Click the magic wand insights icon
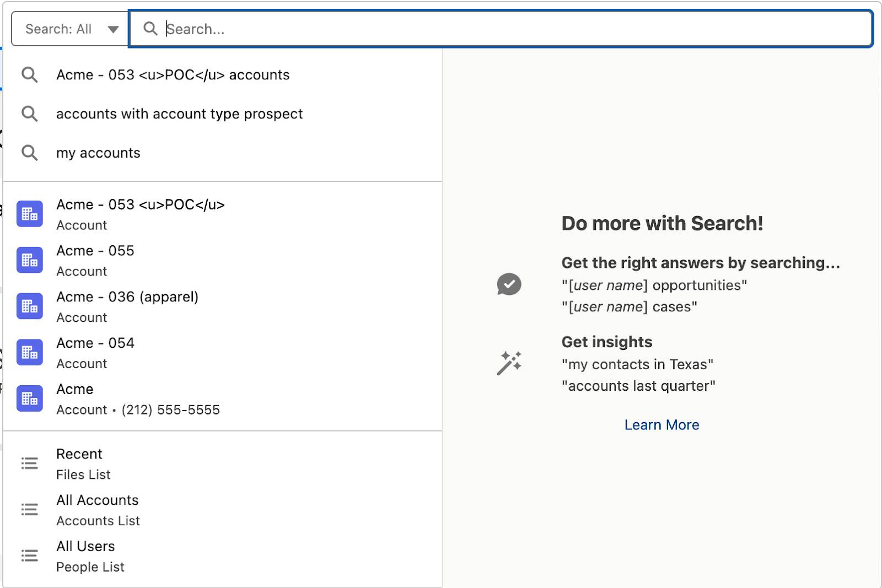Viewport: 882px width, 588px height. coord(509,363)
